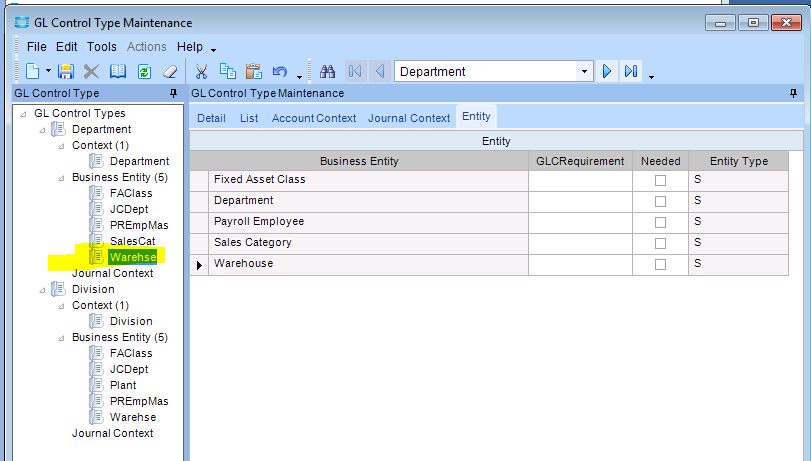Open the Tools menu

(x=102, y=47)
